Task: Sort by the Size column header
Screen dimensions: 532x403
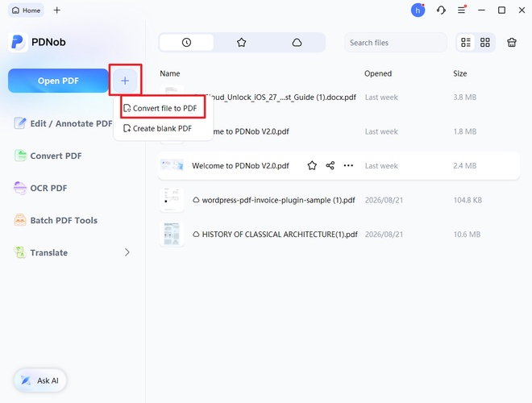Action: pos(459,73)
